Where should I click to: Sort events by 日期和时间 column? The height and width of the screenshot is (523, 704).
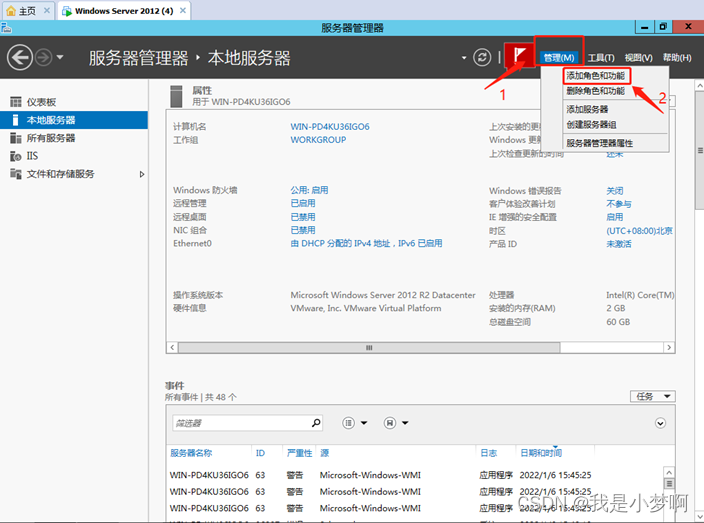541,453
